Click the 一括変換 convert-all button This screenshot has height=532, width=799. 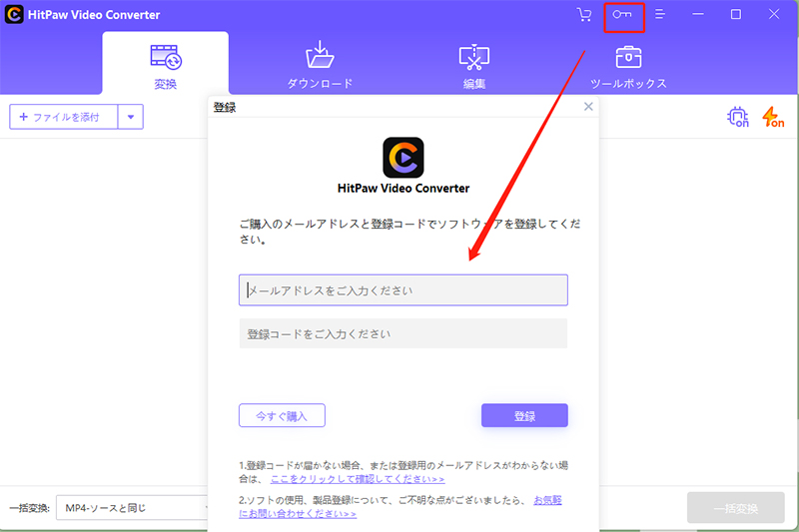coord(735,508)
